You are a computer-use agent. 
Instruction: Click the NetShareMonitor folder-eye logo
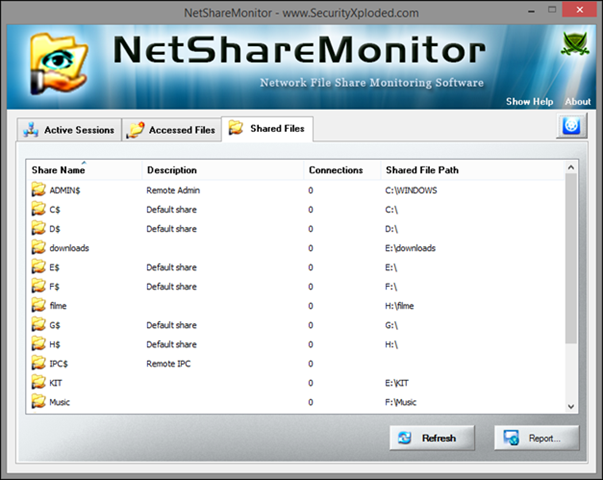coord(59,64)
